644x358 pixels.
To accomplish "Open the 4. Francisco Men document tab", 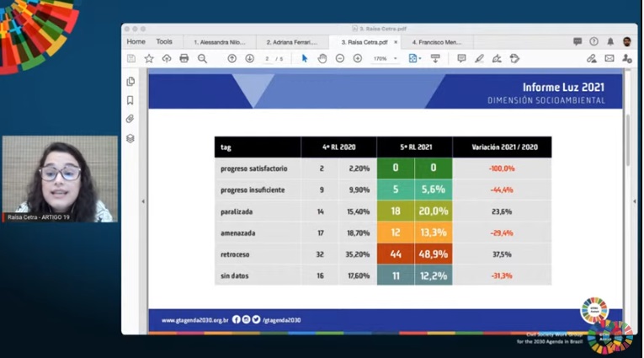I will pyautogui.click(x=437, y=42).
